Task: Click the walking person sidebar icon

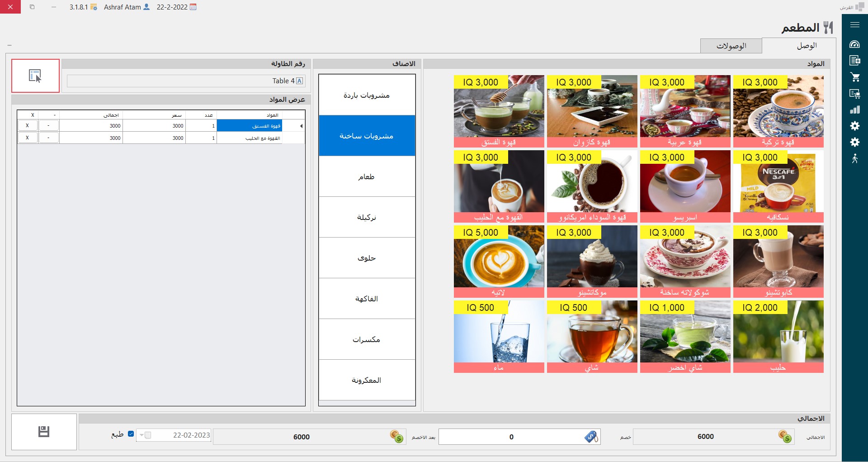Action: point(854,158)
